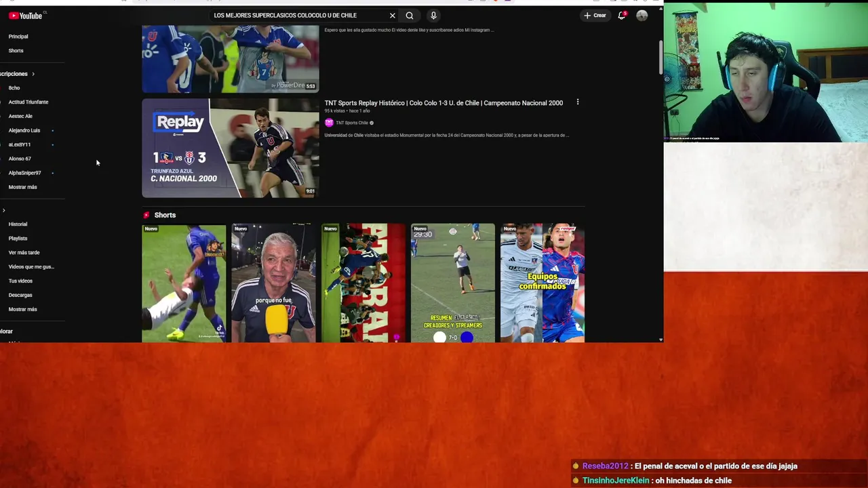
Task: Expand the Suscripciones section arrow
Action: 33,74
